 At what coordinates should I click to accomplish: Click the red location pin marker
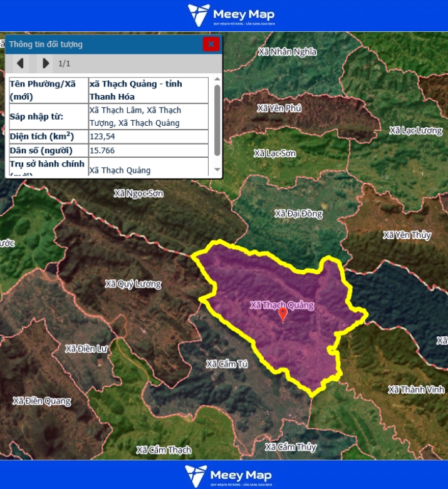[283, 314]
